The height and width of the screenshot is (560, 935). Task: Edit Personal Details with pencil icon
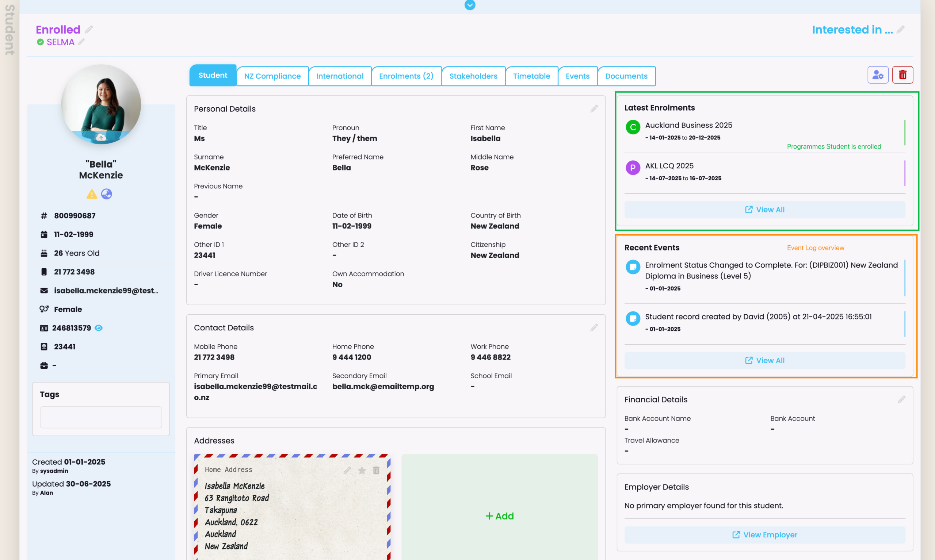[594, 109]
